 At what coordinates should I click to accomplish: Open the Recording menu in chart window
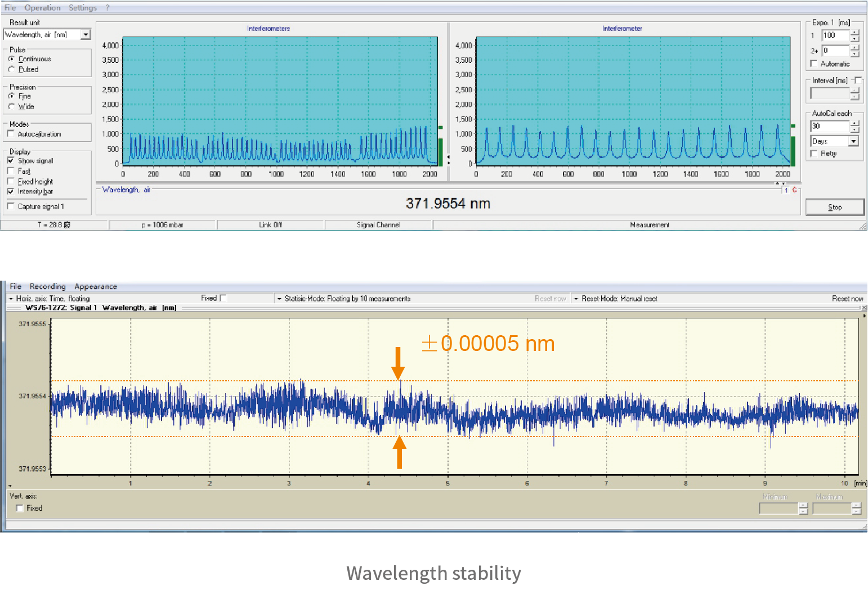pyautogui.click(x=47, y=286)
